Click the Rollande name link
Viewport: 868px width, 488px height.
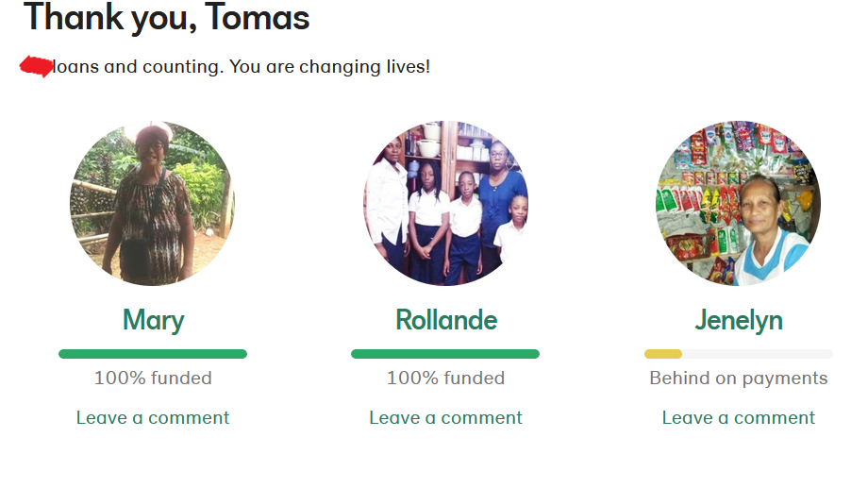[x=445, y=321]
